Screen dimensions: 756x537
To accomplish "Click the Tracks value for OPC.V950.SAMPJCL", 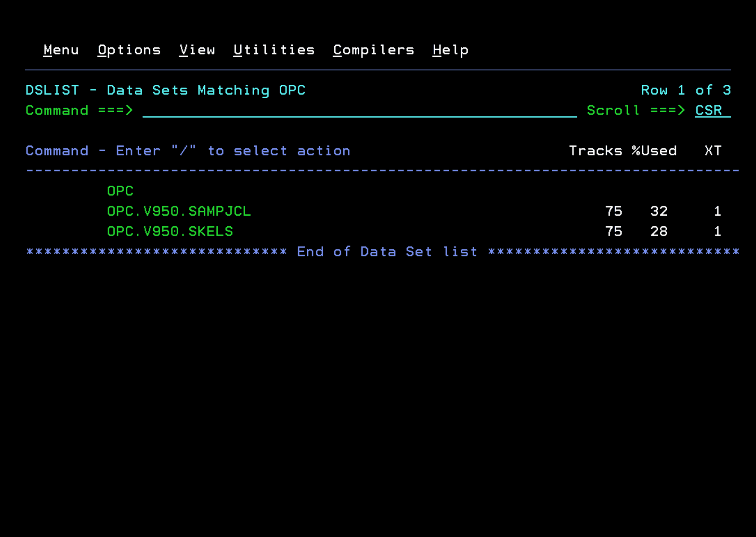I will pos(613,212).
